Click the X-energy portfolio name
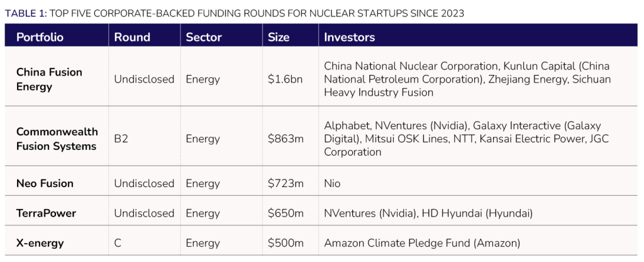 (41, 243)
